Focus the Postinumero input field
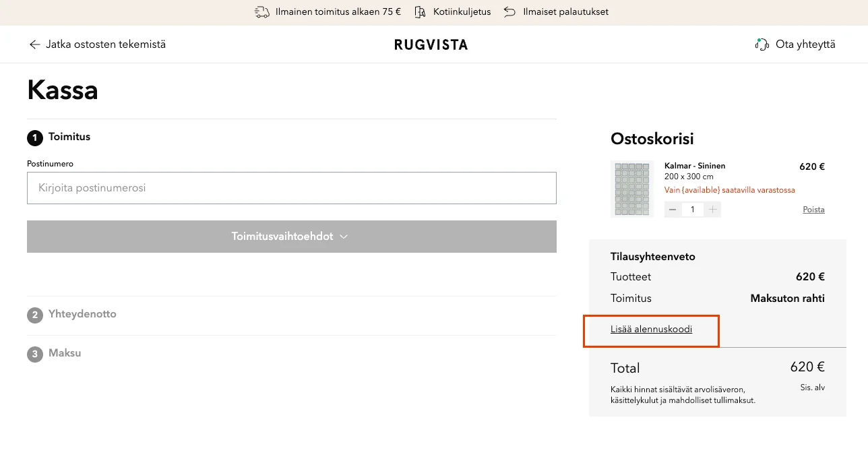The height and width of the screenshot is (463, 868). 292,188
